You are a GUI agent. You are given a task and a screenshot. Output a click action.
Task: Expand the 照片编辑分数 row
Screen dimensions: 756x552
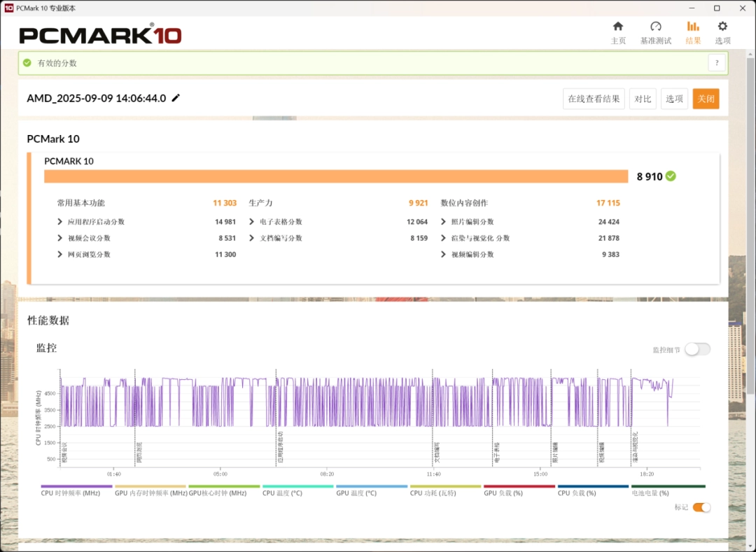tap(444, 222)
